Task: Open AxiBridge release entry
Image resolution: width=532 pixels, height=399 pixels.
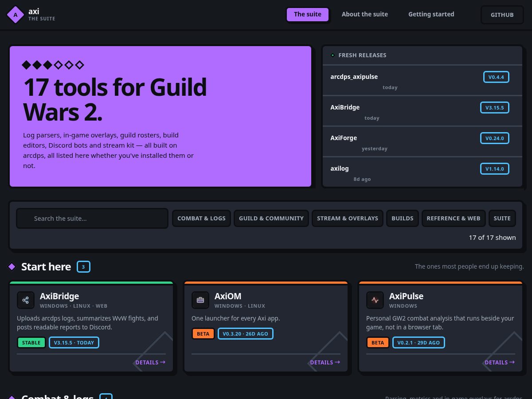Action: 422,111
